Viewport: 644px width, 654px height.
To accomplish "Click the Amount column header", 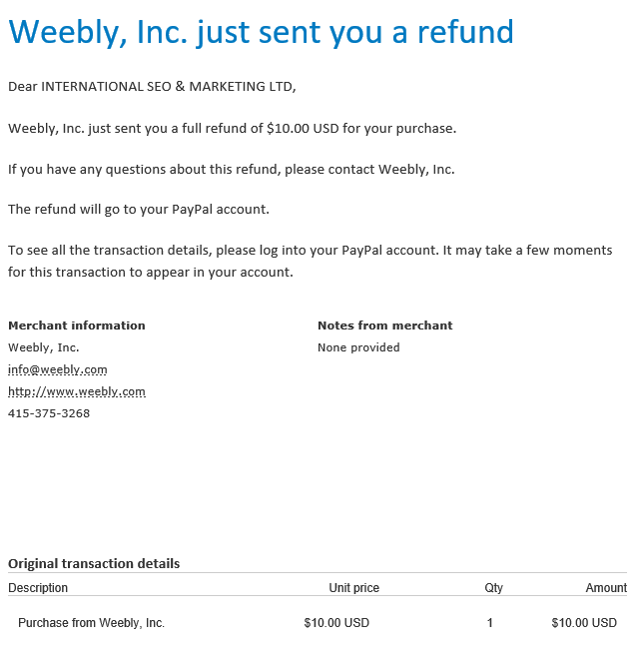I will pos(606,588).
